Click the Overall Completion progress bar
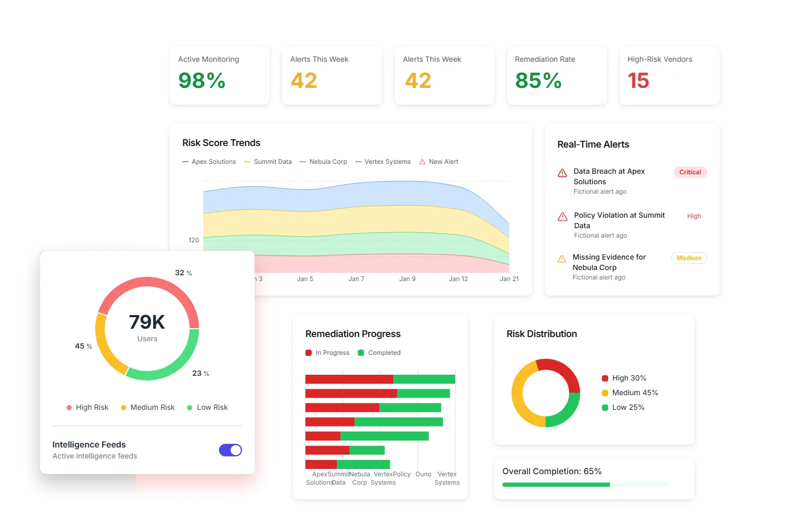 pyautogui.click(x=585, y=485)
